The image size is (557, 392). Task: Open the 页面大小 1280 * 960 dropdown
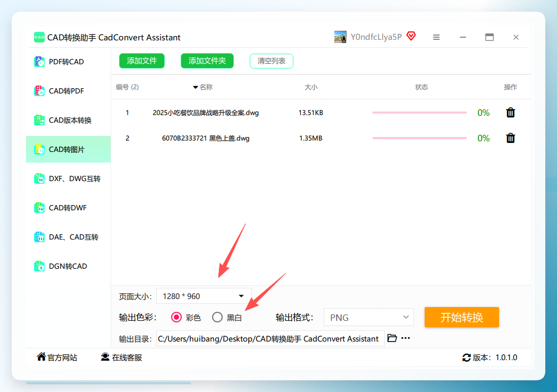pos(204,296)
